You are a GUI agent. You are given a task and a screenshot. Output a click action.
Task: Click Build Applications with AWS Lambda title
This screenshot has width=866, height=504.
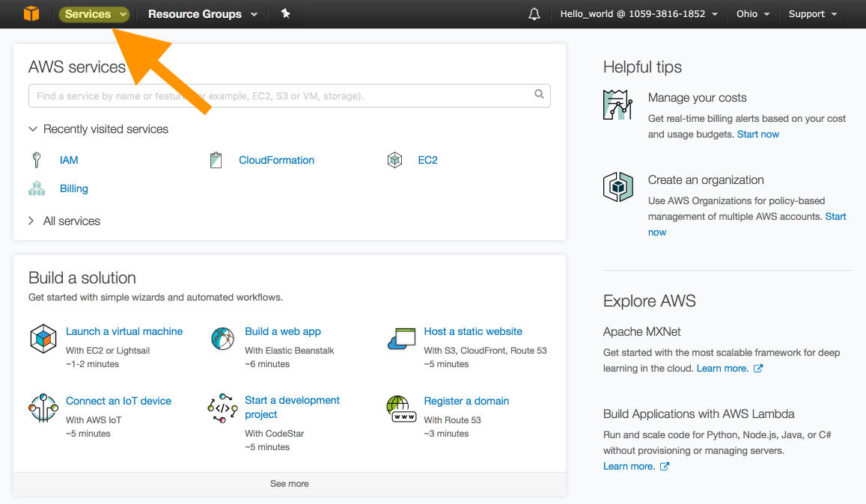point(698,414)
